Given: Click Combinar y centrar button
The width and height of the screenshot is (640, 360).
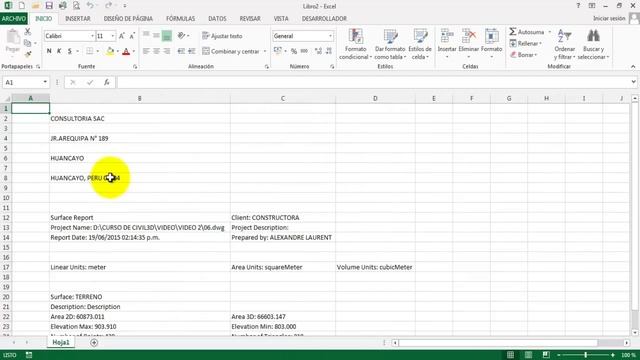Looking at the screenshot, I should point(231,51).
